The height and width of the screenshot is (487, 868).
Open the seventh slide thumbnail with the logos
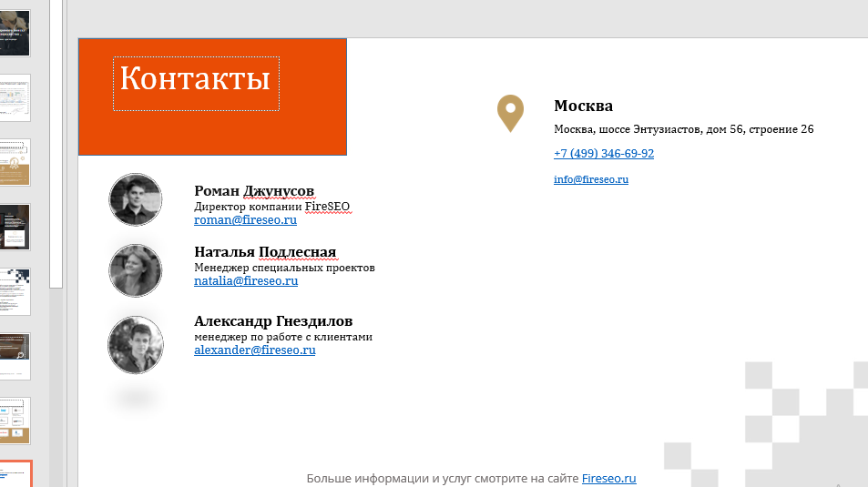click(15, 421)
